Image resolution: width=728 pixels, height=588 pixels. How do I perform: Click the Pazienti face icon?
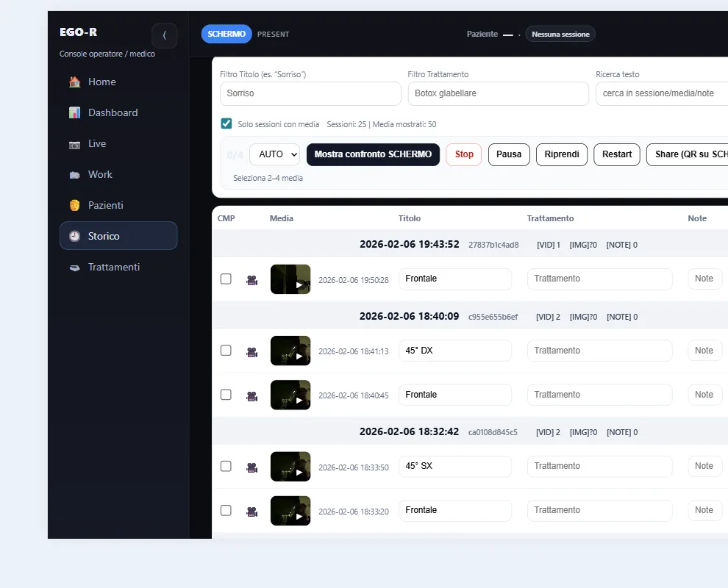click(74, 205)
